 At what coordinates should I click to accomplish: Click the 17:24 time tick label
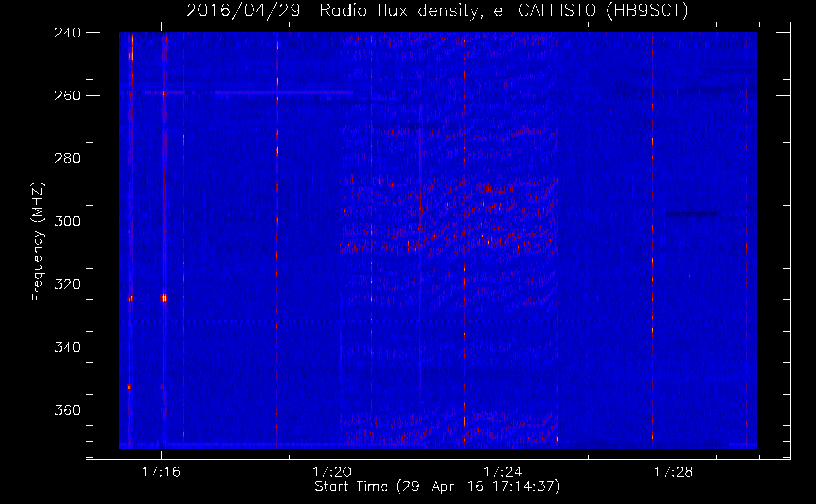pyautogui.click(x=503, y=472)
